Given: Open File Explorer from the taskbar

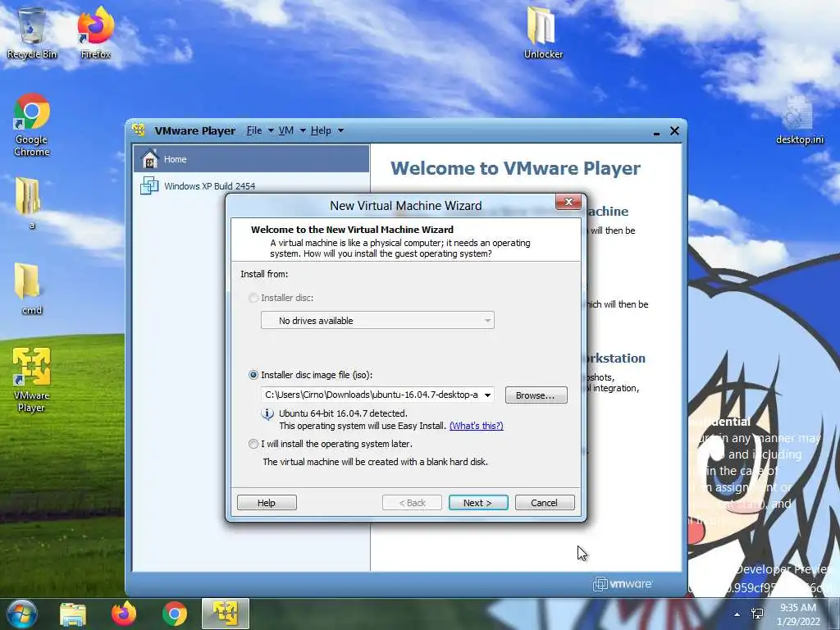Looking at the screenshot, I should pyautogui.click(x=73, y=614).
